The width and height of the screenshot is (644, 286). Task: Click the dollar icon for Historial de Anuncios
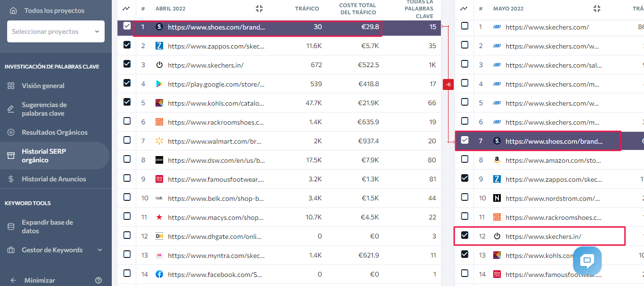point(11,179)
